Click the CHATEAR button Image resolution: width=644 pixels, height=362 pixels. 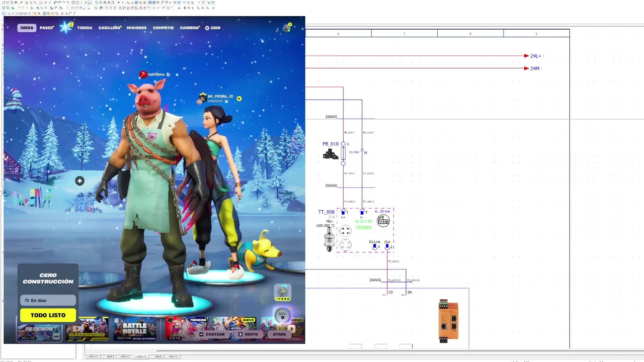(212, 334)
